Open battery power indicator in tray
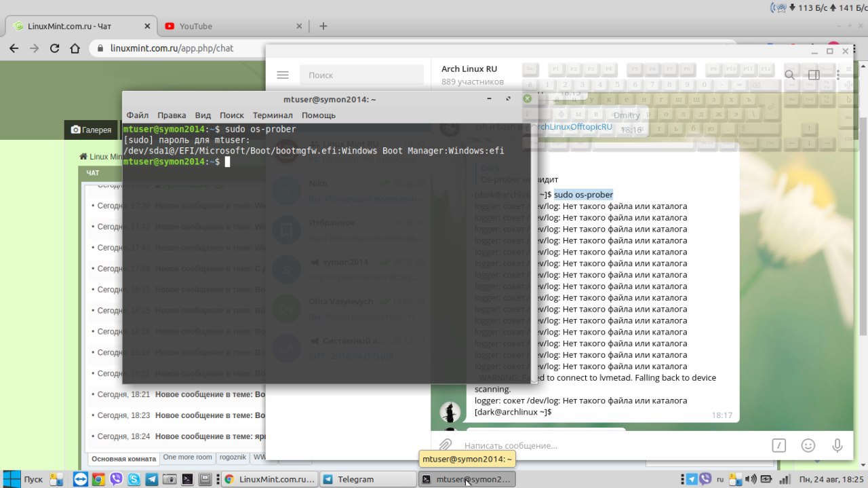The width and height of the screenshot is (868, 488). [766, 479]
